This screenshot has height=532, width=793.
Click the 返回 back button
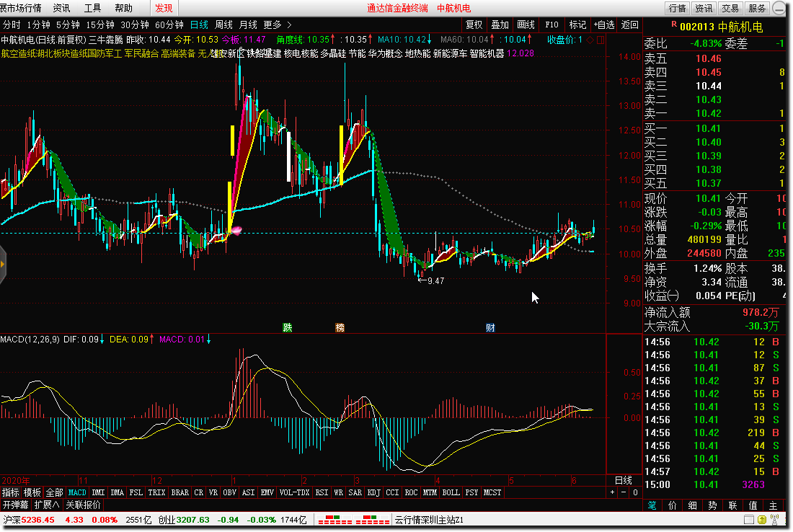point(629,25)
